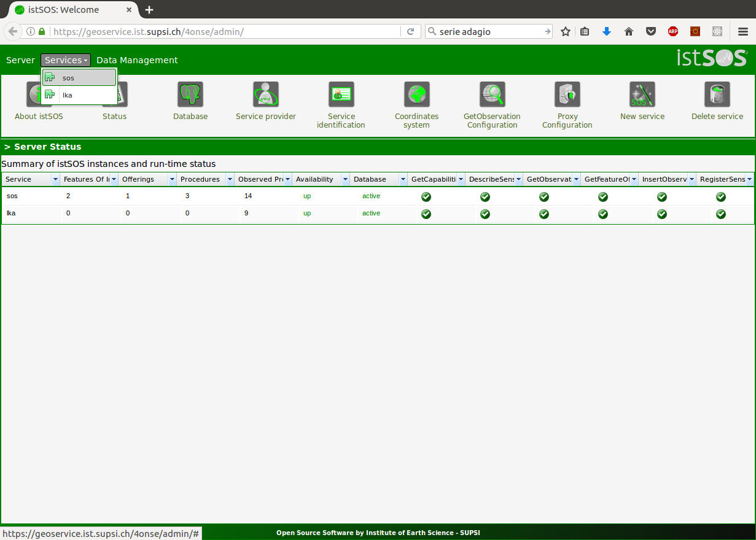This screenshot has width=756, height=540.
Task: Select lka from the Services menu
Action: [x=79, y=95]
